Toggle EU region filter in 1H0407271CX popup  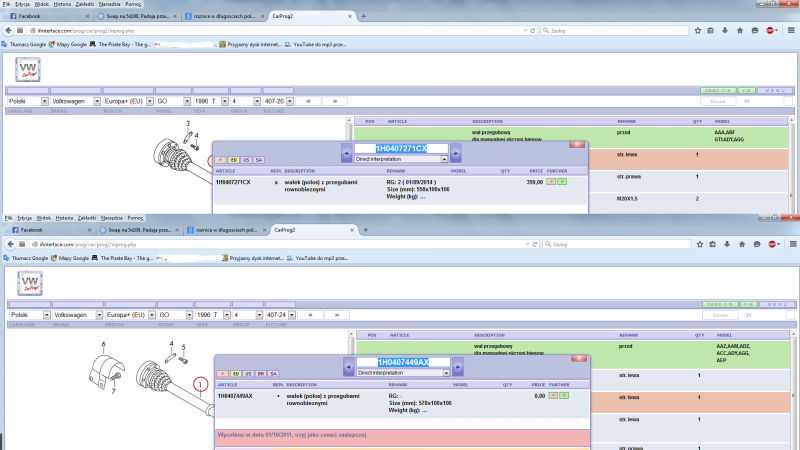click(x=234, y=160)
